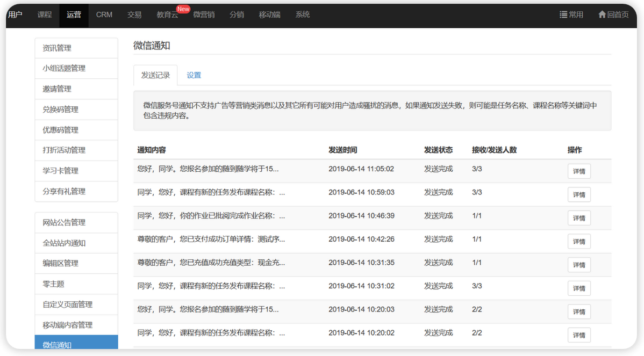Open 优惠码管理 in the sidebar
Viewport: 644px width, 356px height.
click(x=76, y=130)
